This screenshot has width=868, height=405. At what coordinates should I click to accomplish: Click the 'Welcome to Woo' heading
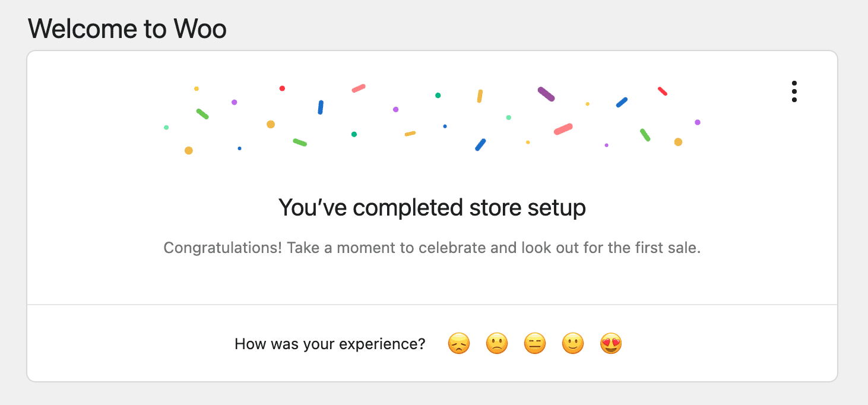point(127,29)
